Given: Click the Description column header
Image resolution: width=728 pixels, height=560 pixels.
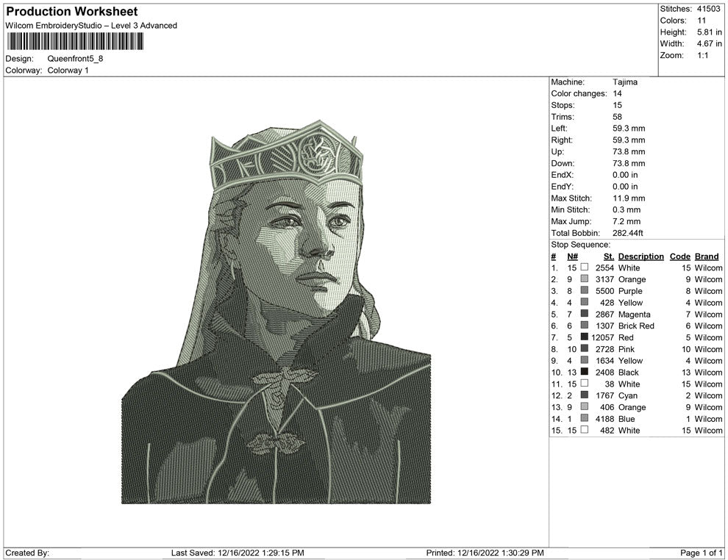Looking at the screenshot, I should coord(640,256).
